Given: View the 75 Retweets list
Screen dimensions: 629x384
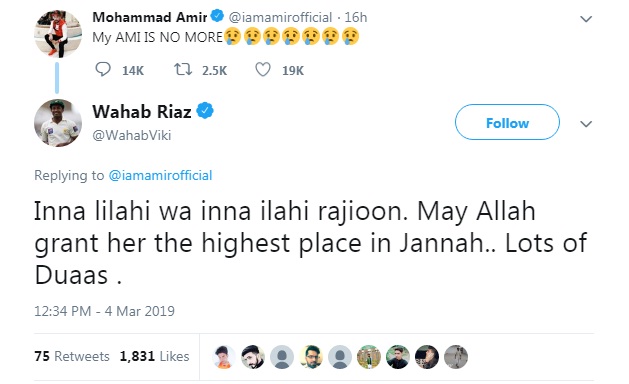Looking at the screenshot, I should pyautogui.click(x=72, y=356).
